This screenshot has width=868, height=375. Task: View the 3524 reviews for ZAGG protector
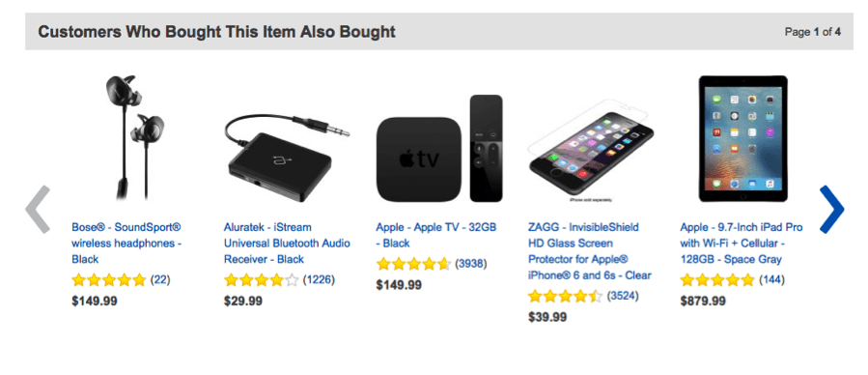pos(623,296)
